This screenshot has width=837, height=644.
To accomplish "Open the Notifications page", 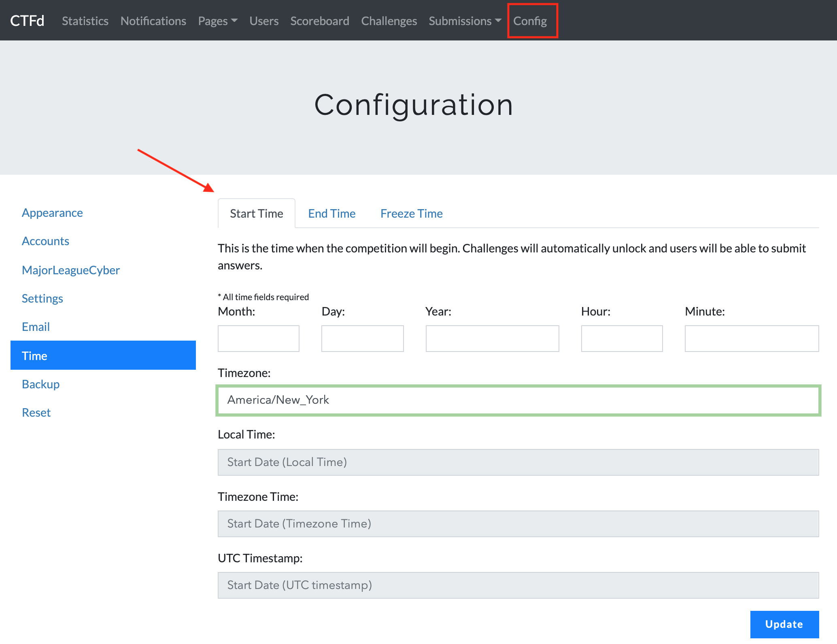I will click(x=153, y=21).
